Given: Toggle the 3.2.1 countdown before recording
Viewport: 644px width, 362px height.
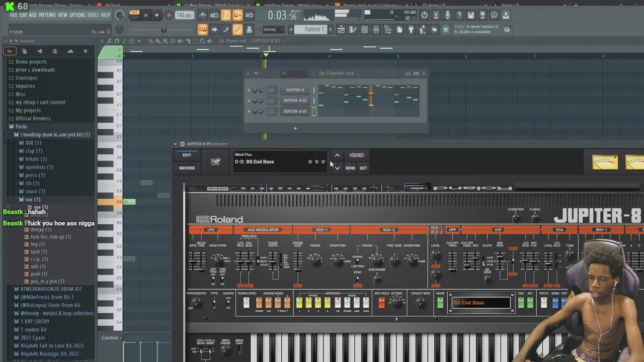Looking at the screenshot, I should (225, 15).
